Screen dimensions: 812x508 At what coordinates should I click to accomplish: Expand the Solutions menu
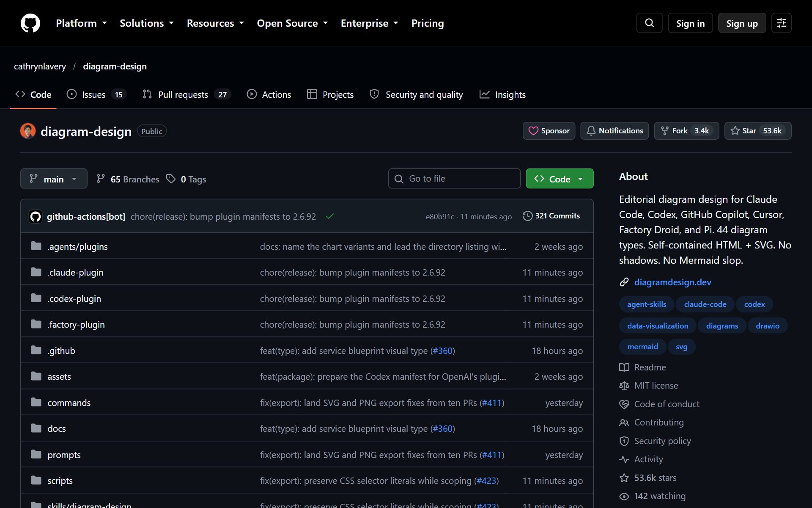[147, 23]
